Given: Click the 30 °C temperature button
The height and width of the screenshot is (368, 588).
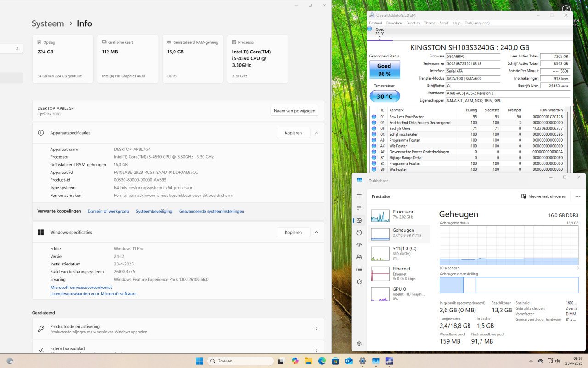Looking at the screenshot, I should 384,96.
